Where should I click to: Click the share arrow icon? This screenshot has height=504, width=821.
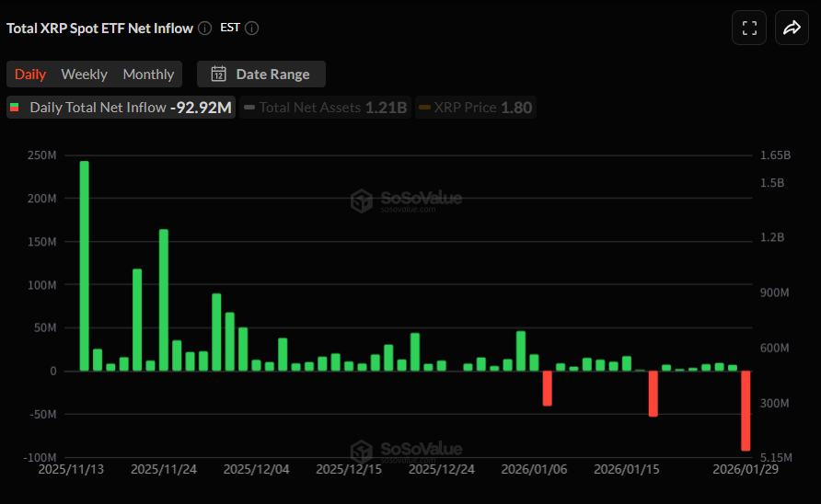pos(792,28)
